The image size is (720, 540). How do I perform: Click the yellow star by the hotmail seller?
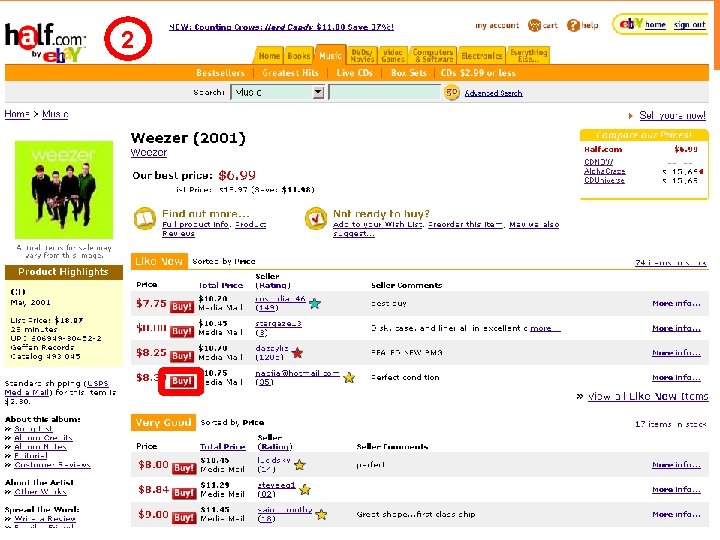coord(349,377)
